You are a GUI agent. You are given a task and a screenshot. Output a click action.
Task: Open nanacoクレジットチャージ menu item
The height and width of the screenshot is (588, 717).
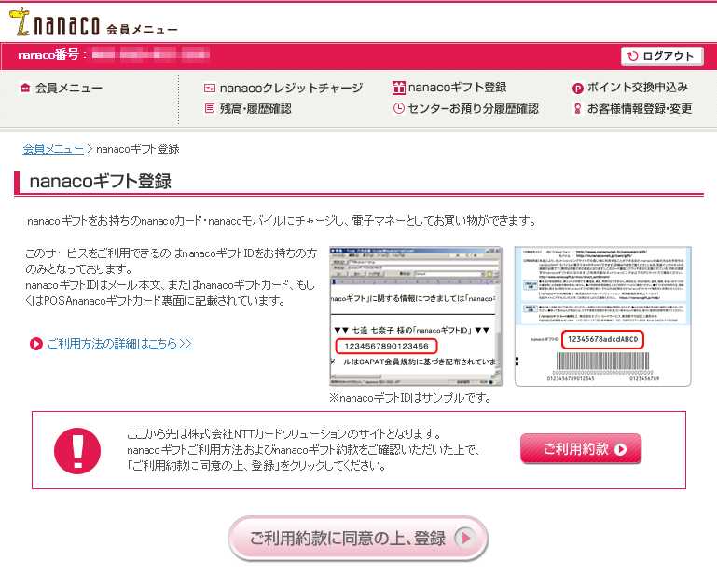[x=291, y=88]
